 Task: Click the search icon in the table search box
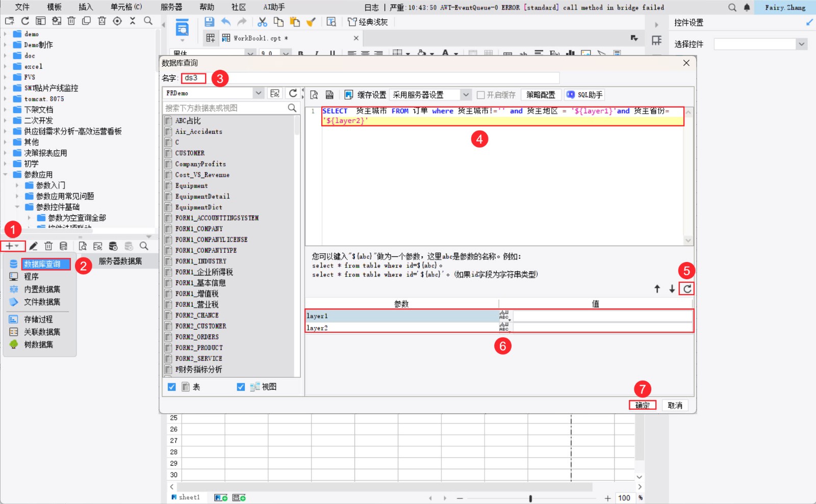tap(292, 108)
